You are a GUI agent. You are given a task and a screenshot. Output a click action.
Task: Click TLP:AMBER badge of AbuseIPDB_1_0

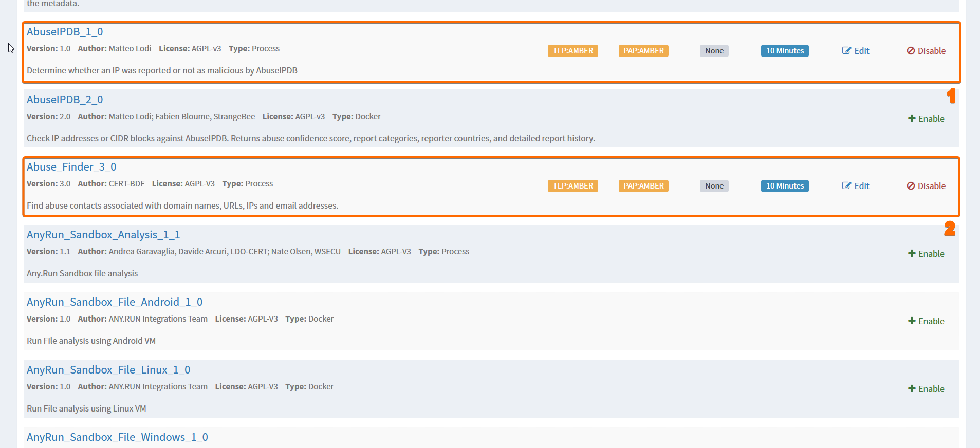[x=573, y=51]
